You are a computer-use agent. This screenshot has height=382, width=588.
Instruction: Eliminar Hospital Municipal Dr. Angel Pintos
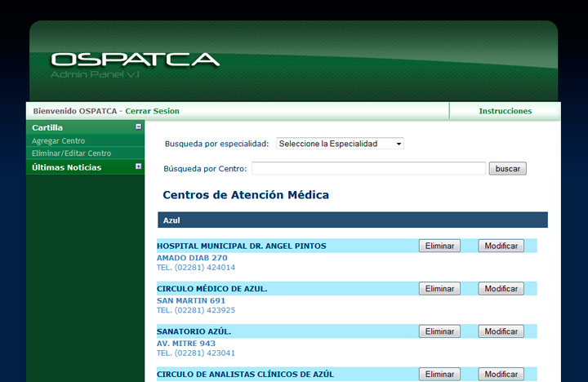439,246
